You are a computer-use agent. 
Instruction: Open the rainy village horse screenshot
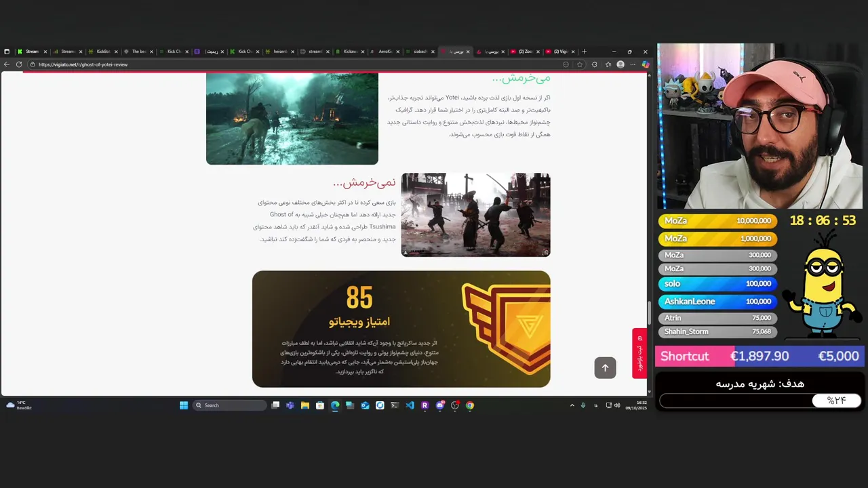click(x=292, y=118)
